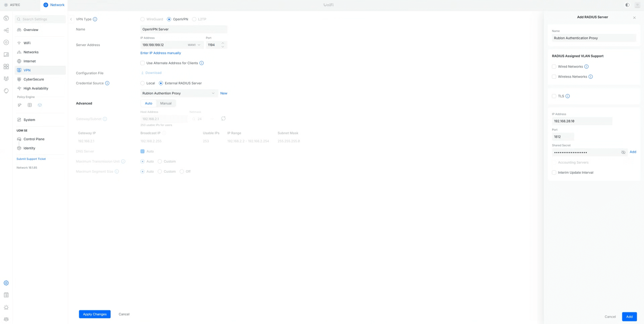Click the VPN Type info icon
Viewport: 644px width, 324px height.
coord(95,19)
